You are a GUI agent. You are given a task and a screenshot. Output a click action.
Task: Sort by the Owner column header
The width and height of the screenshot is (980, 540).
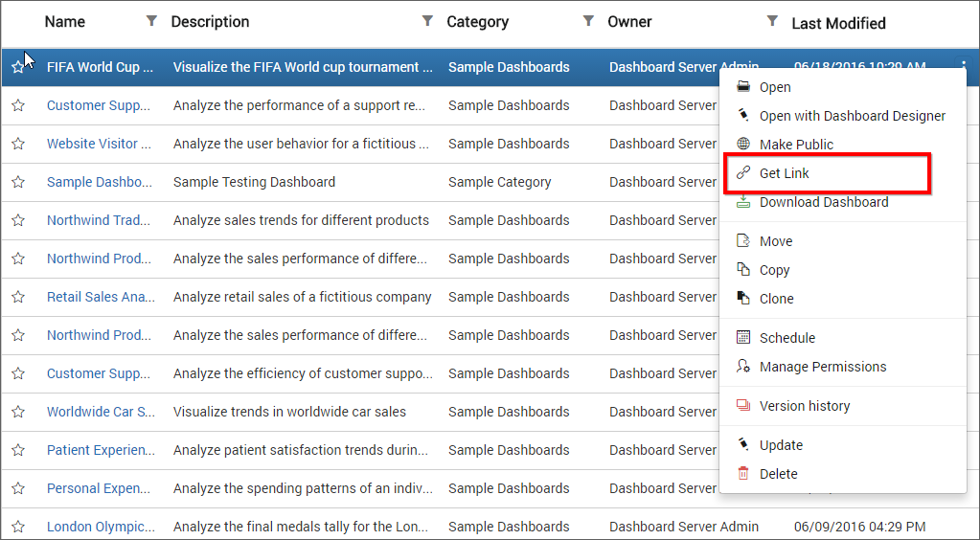629,22
